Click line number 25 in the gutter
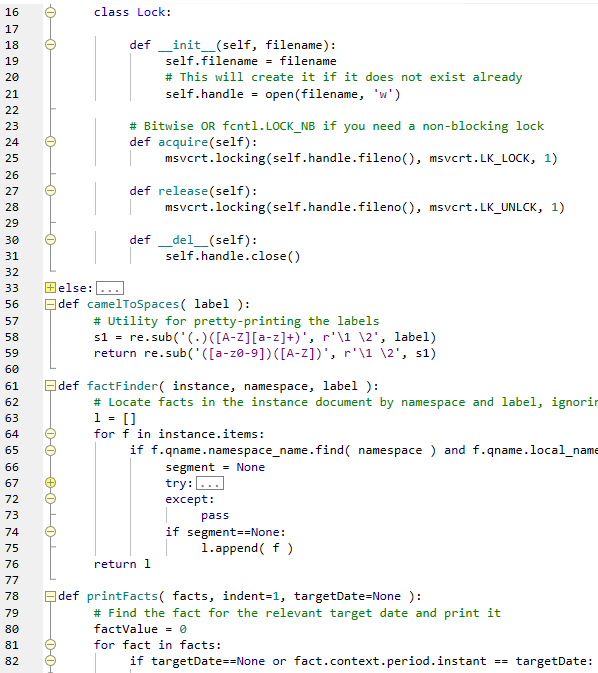This screenshot has height=673, width=598. pos(12,158)
